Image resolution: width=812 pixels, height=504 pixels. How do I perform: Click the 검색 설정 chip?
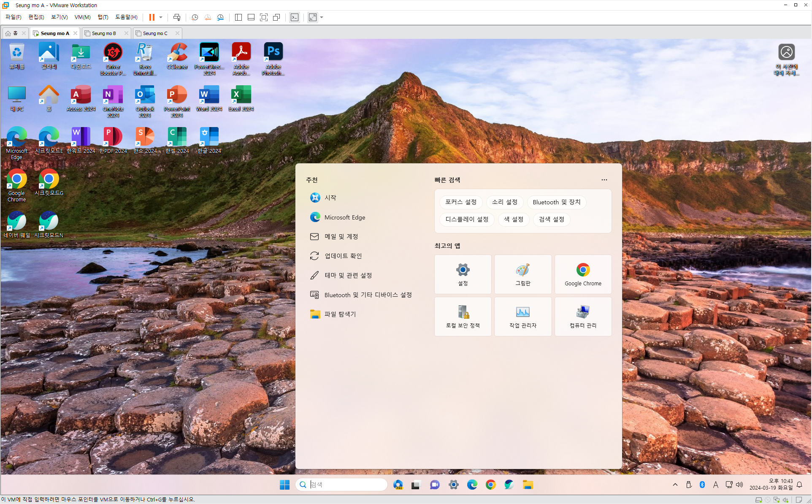[x=552, y=219]
